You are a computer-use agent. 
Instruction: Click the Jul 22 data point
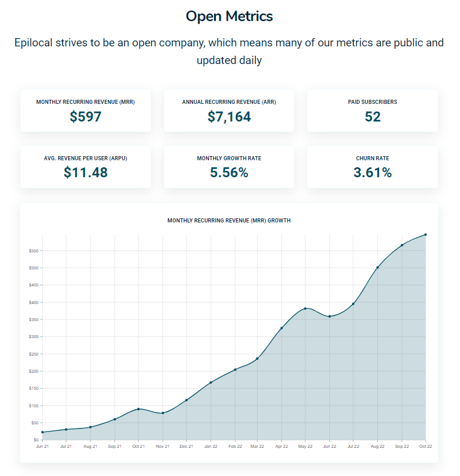pyautogui.click(x=353, y=304)
